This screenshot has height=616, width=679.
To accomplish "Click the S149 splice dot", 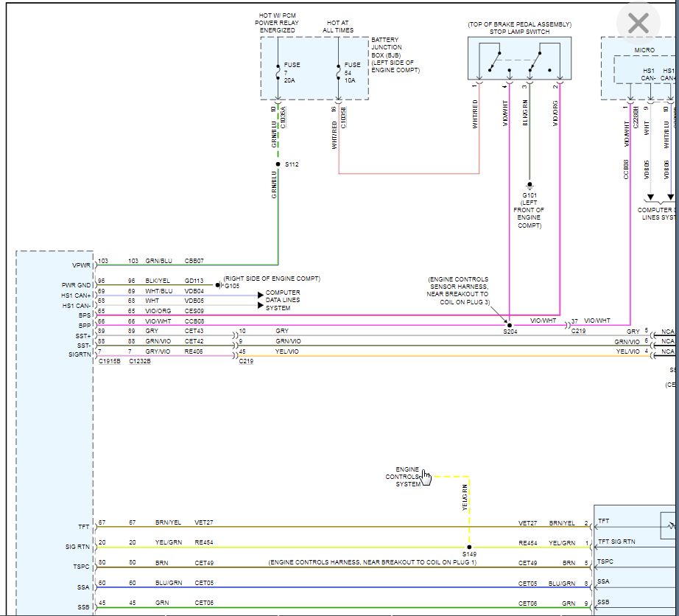I will [x=469, y=547].
